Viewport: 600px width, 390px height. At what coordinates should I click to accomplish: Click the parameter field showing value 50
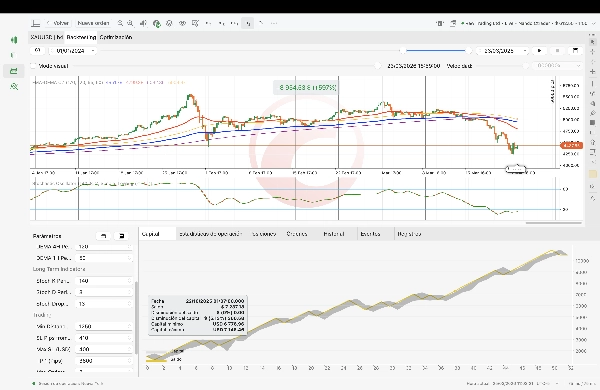click(x=104, y=258)
